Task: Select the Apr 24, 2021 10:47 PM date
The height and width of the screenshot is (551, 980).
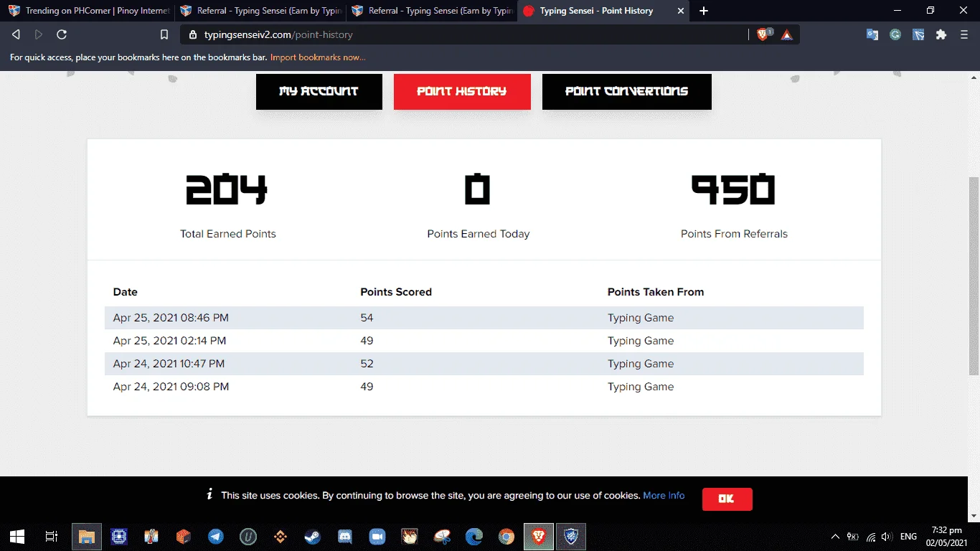Action: point(169,364)
